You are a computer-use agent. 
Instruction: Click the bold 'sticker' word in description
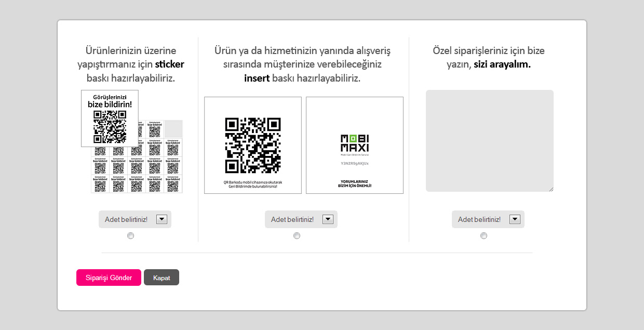169,64
